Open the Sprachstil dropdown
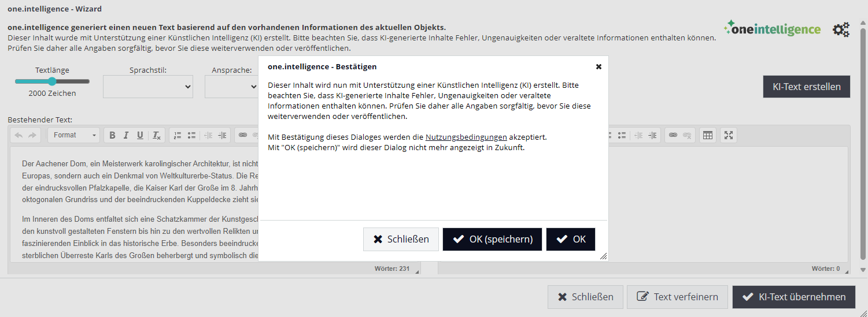The image size is (868, 317). 148,87
